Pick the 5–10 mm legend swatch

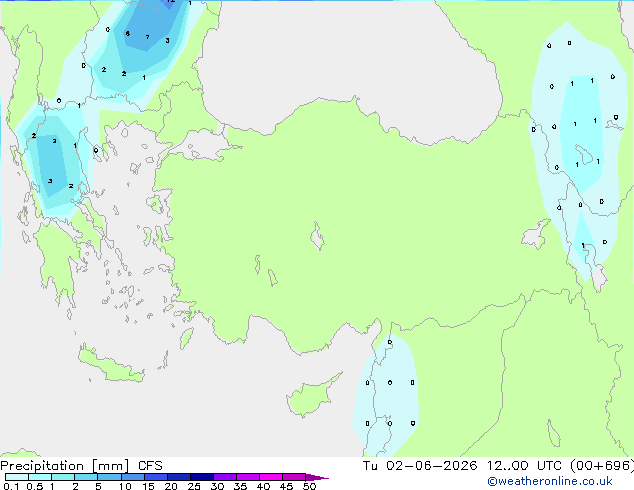109,477
